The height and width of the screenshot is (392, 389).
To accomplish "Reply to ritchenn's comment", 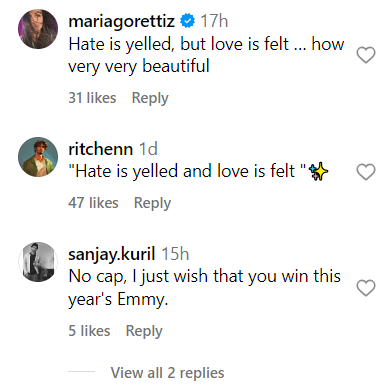I will (x=152, y=203).
